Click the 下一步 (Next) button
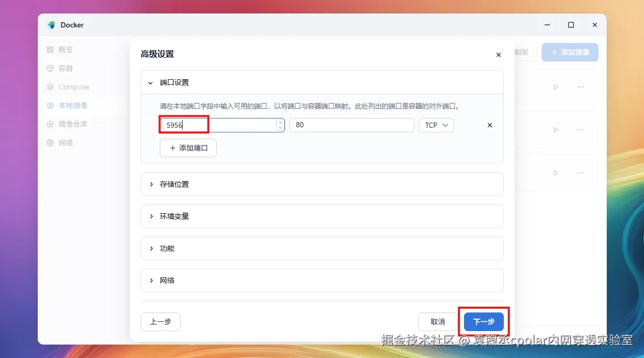The height and width of the screenshot is (358, 644). (x=483, y=321)
